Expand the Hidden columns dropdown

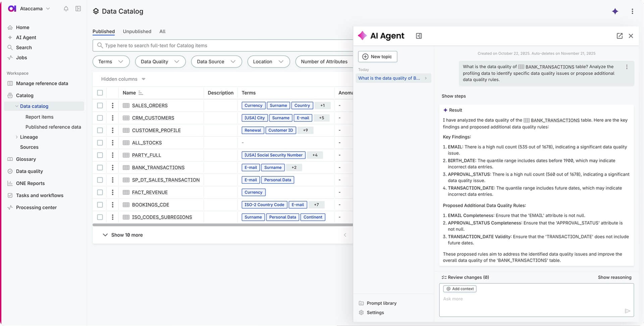click(123, 79)
